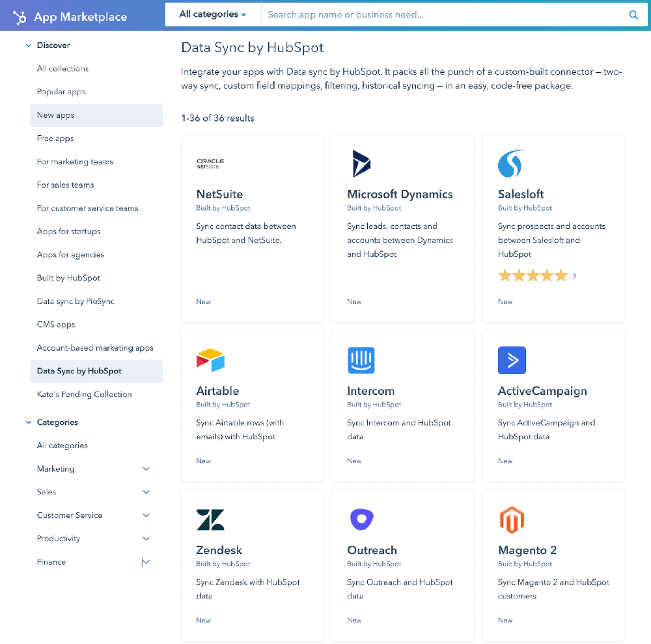The image size is (651, 644).
Task: Open the All categories dropdown
Action: click(x=213, y=13)
